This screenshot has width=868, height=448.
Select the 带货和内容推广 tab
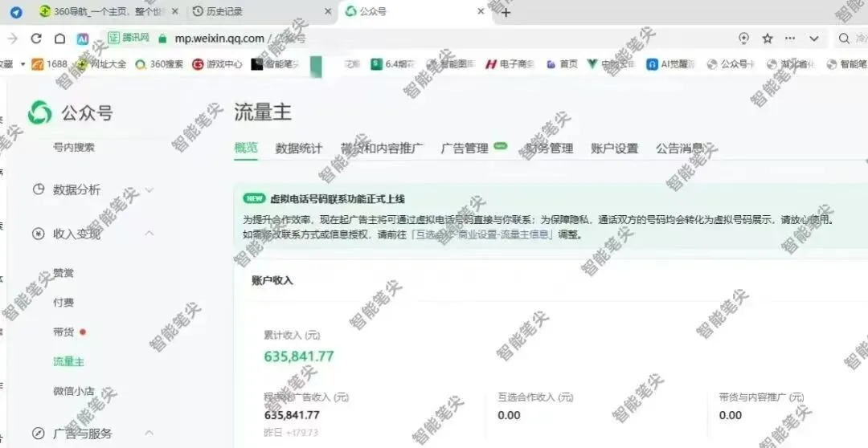382,149
